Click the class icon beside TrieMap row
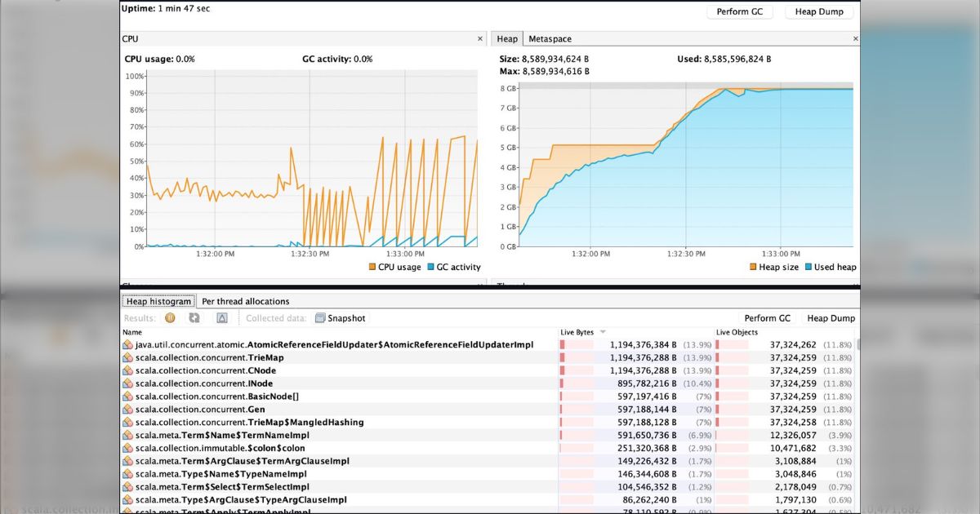980x514 pixels. click(x=127, y=358)
